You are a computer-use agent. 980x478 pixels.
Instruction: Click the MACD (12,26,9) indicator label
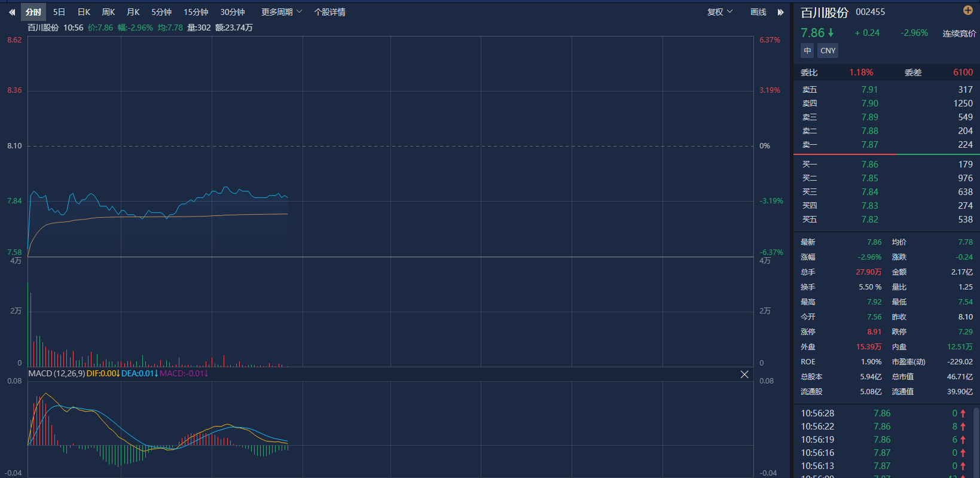pos(56,373)
